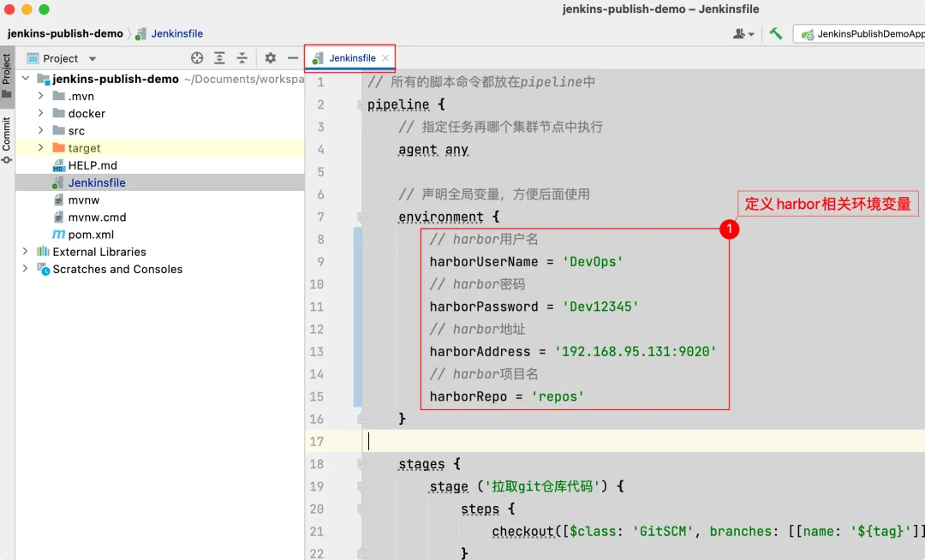Collapse jenkins-publish-demo root project node
This screenshot has width=925, height=560.
[26, 78]
